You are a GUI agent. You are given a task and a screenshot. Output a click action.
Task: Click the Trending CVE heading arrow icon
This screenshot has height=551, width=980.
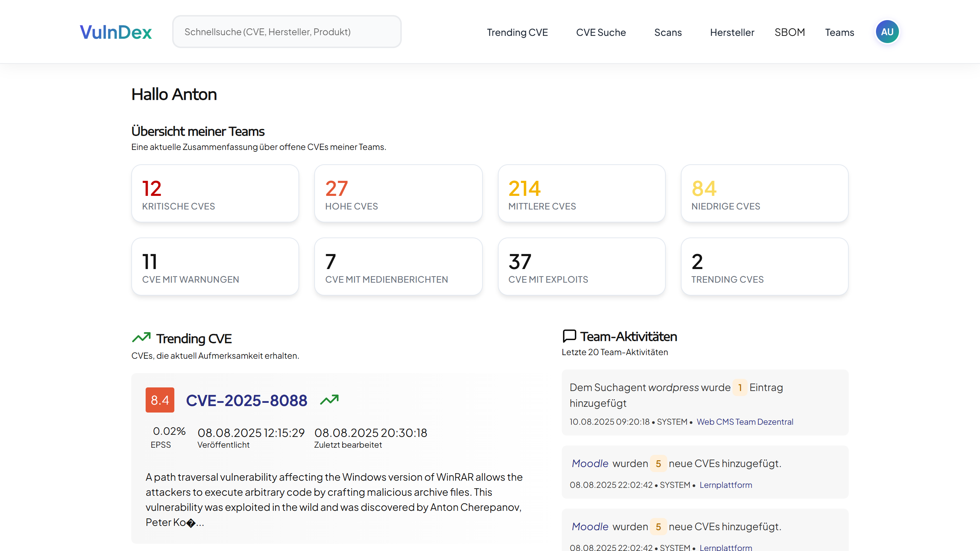point(141,338)
